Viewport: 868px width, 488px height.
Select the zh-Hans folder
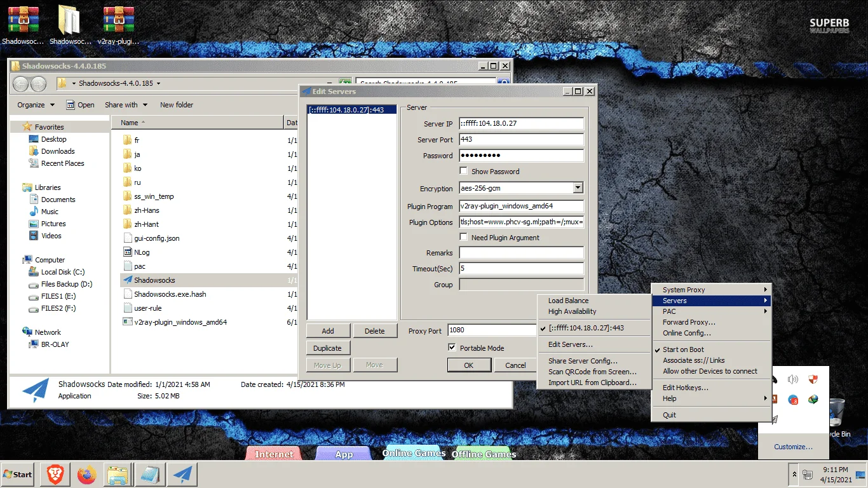[x=146, y=210]
